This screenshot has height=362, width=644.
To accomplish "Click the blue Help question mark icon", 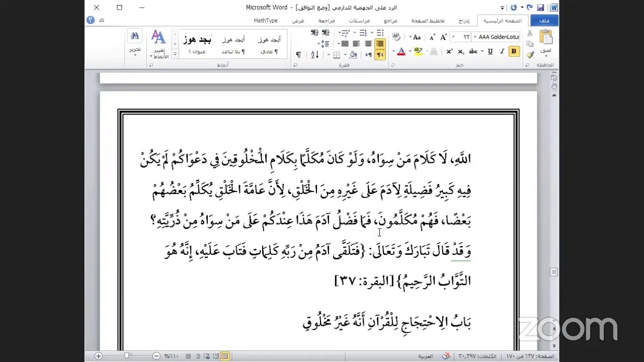I will pos(91,20).
